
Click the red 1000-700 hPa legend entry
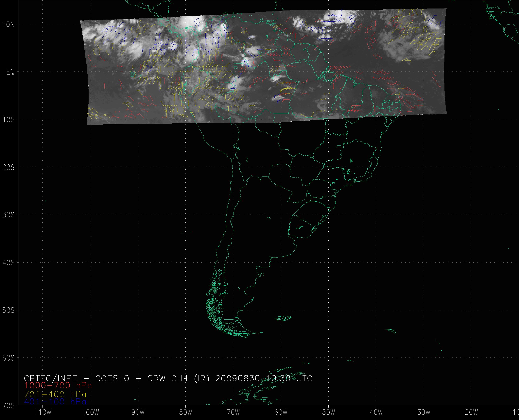(58, 385)
